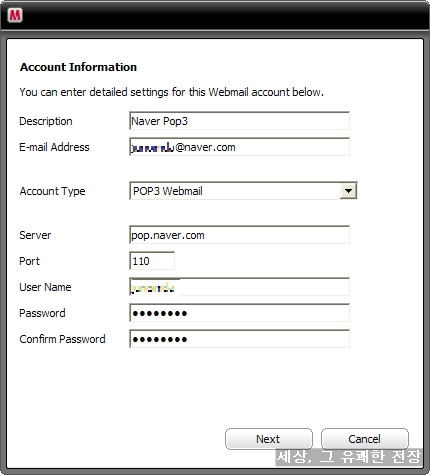Focus the User Name text box

(x=239, y=287)
